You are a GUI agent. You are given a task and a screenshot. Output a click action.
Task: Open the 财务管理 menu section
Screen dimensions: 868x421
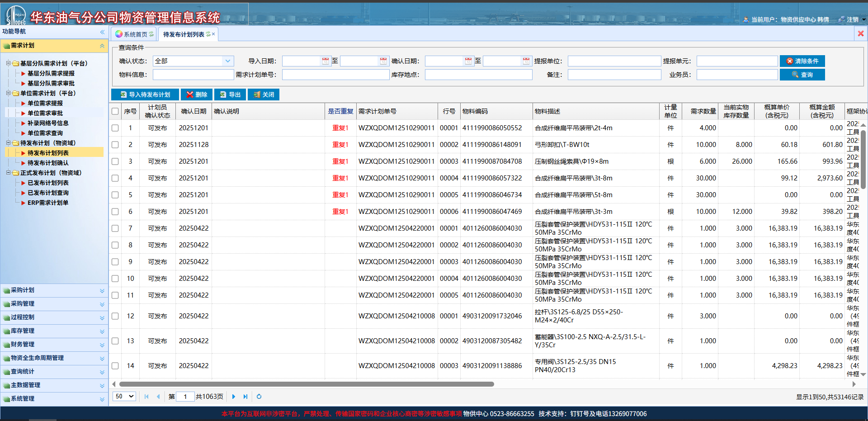point(54,345)
